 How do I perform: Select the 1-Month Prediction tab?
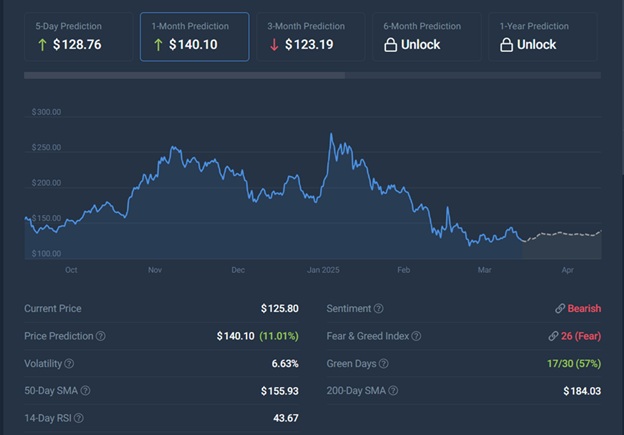click(x=194, y=37)
